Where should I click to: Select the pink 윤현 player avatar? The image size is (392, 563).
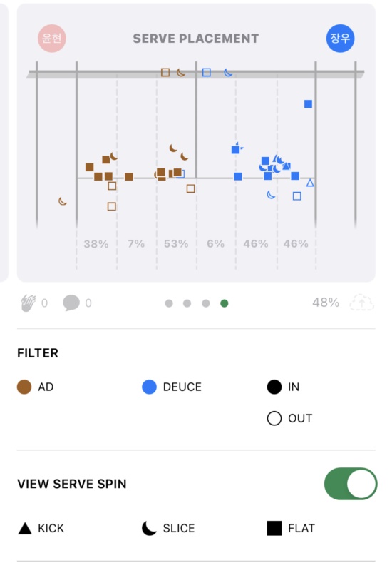pyautogui.click(x=52, y=39)
